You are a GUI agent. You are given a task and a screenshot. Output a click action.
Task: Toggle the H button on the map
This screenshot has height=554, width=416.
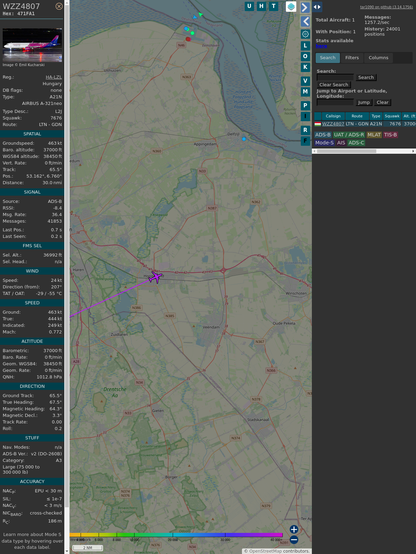(261, 6)
